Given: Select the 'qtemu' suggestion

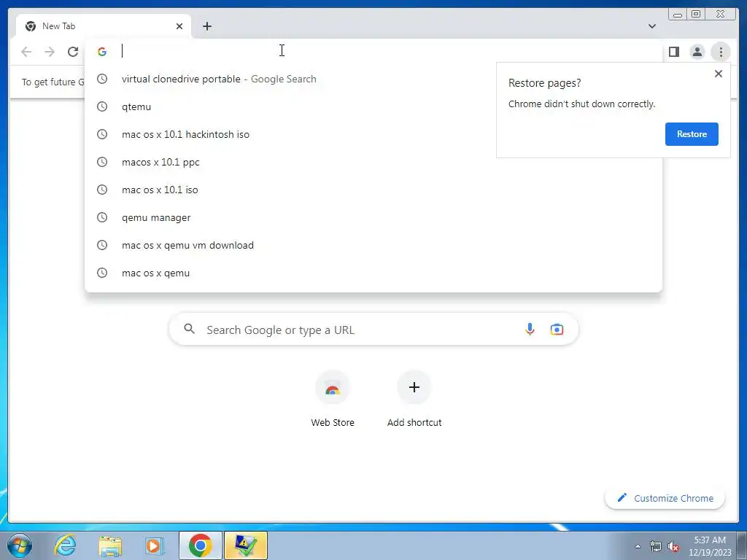Looking at the screenshot, I should point(373,106).
